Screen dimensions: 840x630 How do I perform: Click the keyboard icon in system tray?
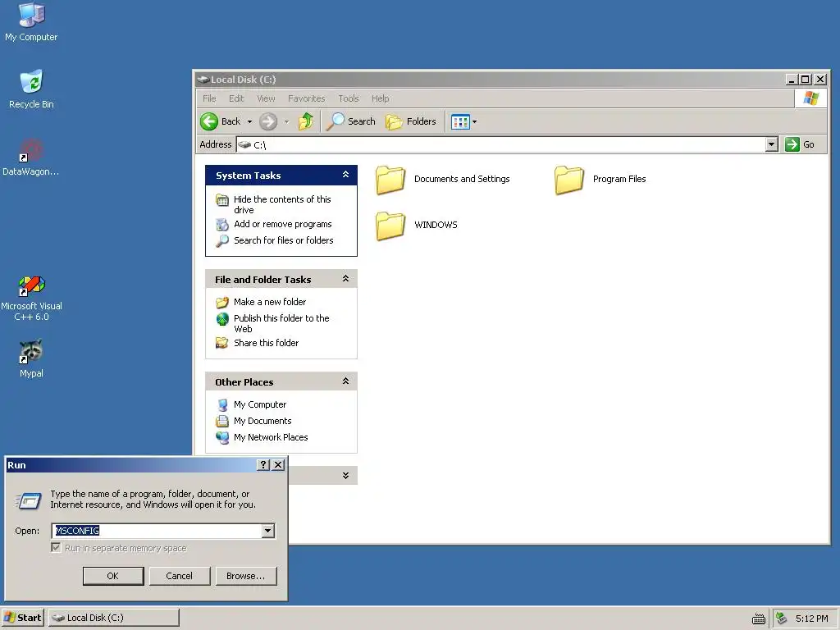click(x=759, y=619)
